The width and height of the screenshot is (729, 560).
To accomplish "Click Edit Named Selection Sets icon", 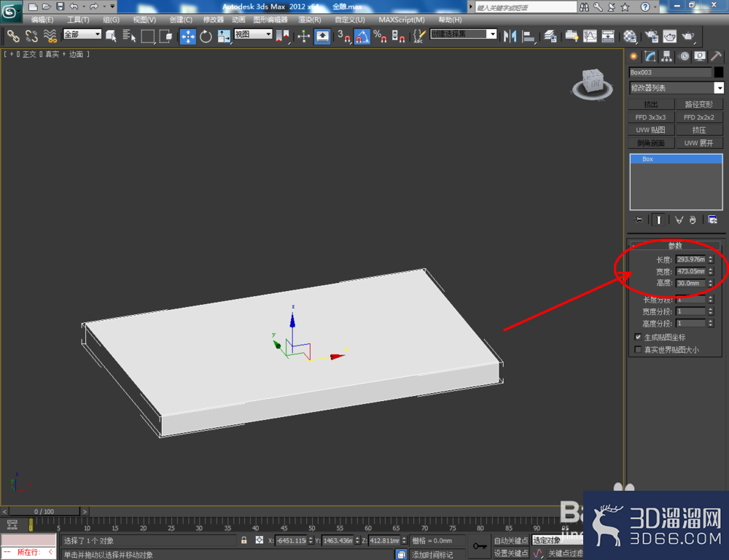I will click(x=419, y=36).
